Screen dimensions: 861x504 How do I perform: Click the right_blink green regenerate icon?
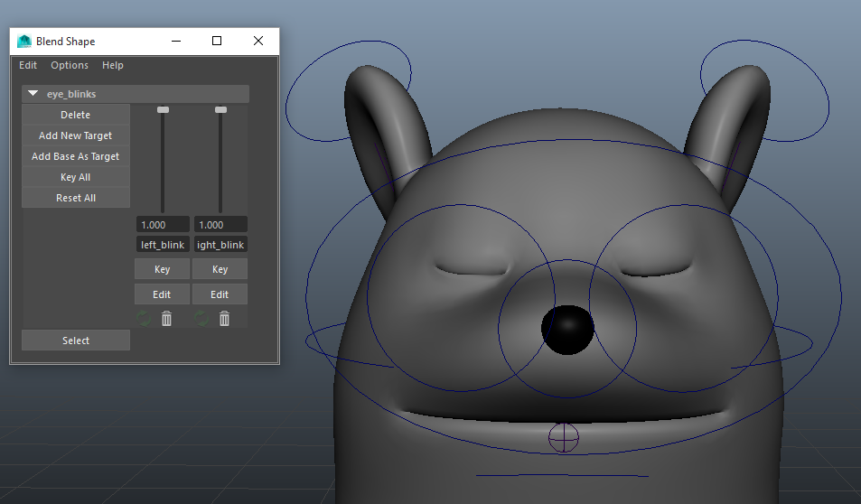[x=202, y=318]
